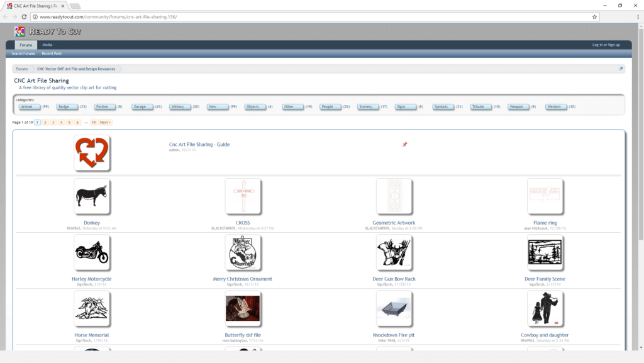This screenshot has height=363, width=644.
Task: Filter by the Military category
Action: click(180, 107)
